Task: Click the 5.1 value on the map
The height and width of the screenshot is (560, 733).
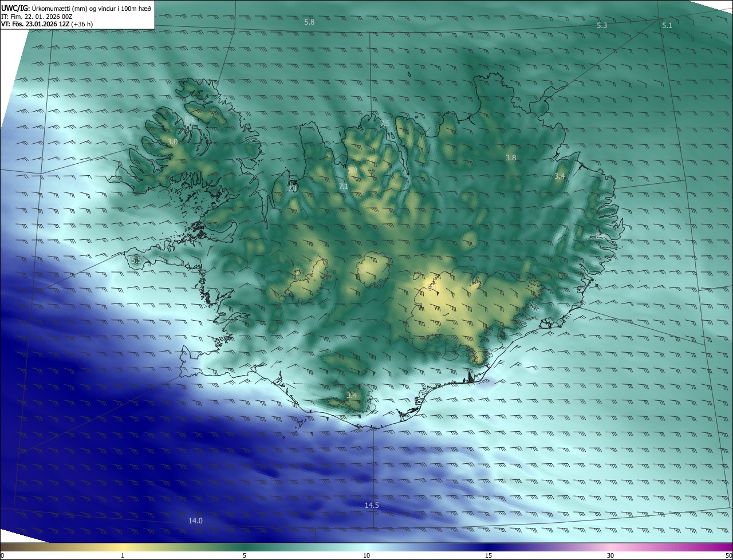Action: pos(667,26)
